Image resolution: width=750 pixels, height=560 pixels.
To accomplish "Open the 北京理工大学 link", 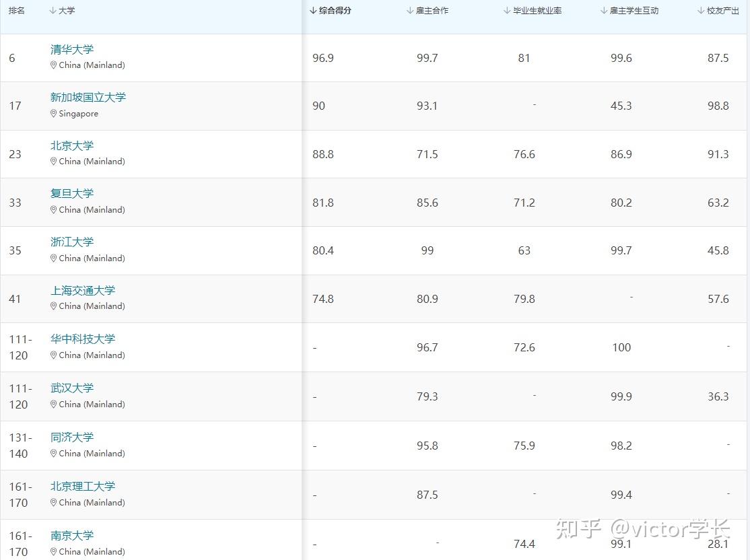I will point(83,487).
